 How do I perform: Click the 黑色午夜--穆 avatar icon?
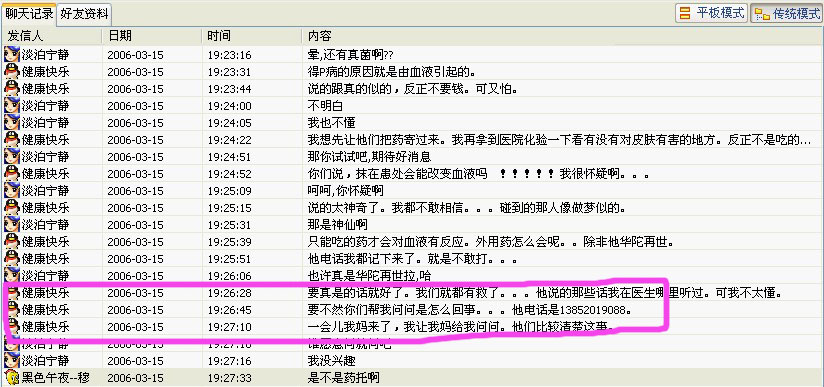click(12, 378)
